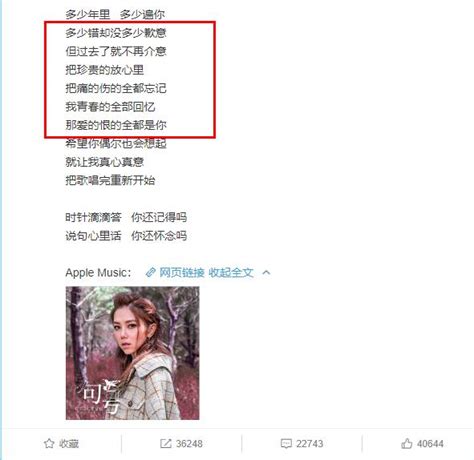
Task: Open reposts via the 36248 count
Action: pos(189,444)
